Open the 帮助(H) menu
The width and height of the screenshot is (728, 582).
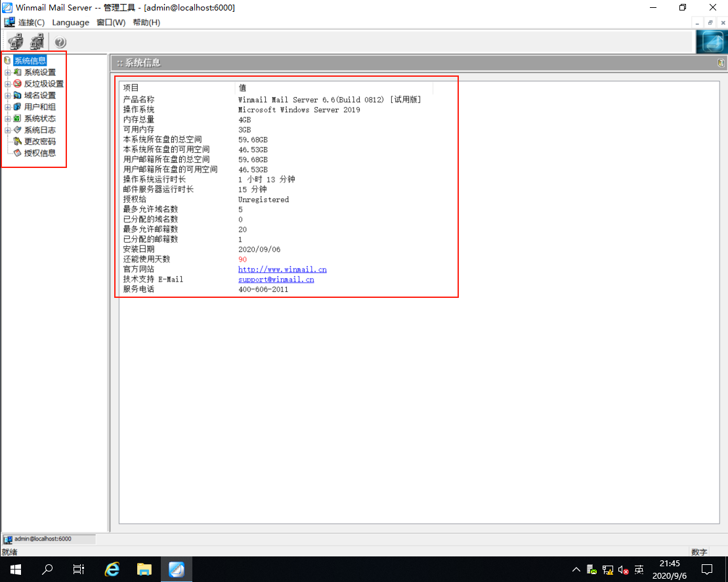146,22
